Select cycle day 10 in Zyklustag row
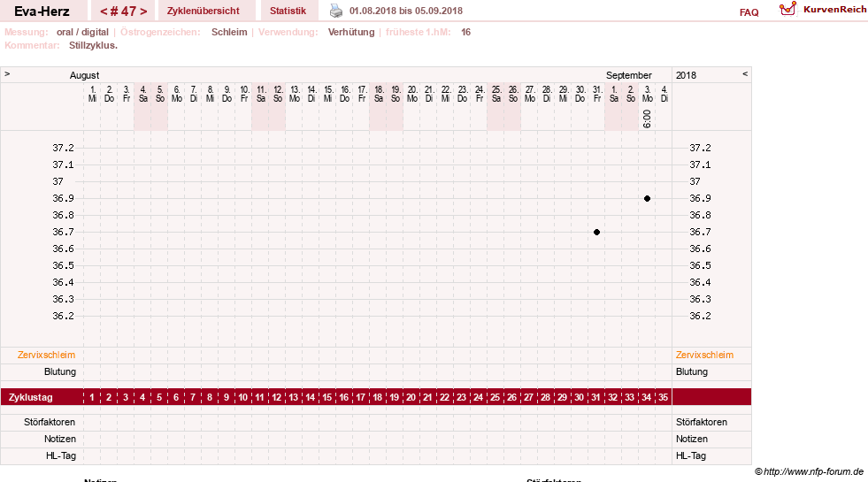The image size is (868, 482). point(243,397)
